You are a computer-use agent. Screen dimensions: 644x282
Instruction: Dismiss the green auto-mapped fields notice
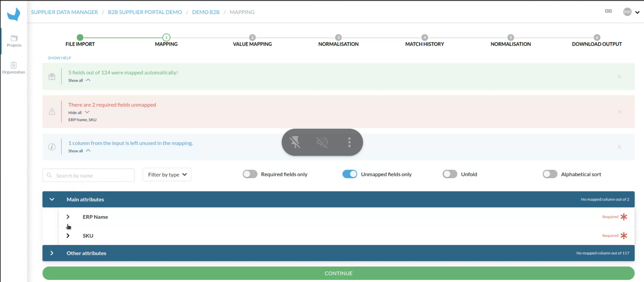[x=619, y=77]
